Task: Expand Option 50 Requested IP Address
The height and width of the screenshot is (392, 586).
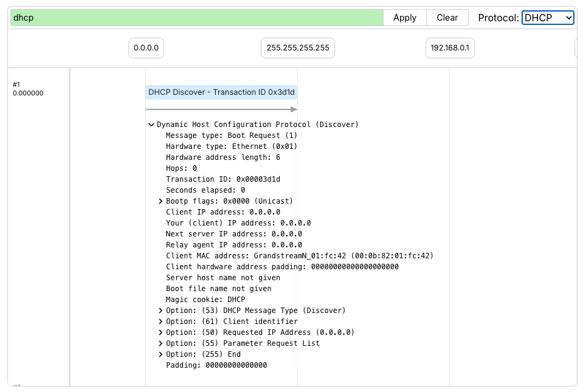Action: [160, 332]
